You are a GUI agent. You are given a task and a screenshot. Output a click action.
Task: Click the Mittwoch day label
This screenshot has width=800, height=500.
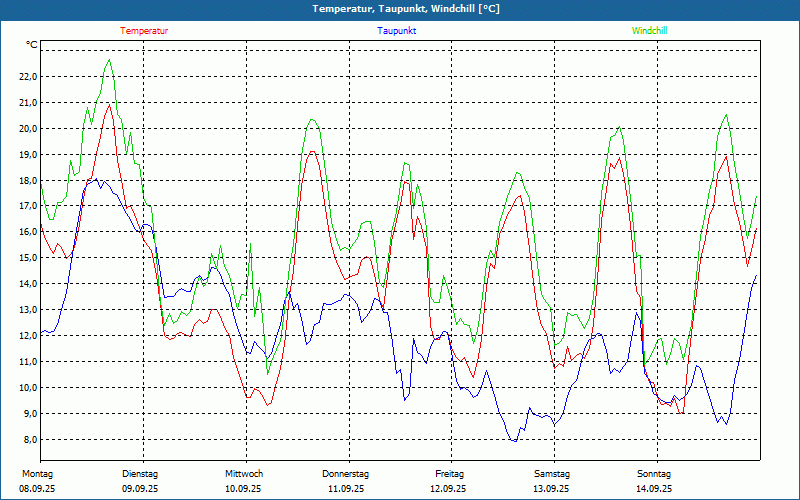(x=244, y=474)
